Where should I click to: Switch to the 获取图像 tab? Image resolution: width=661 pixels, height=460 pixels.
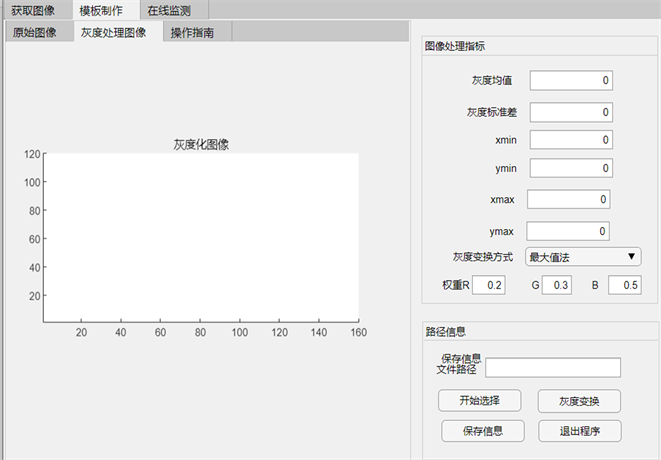point(36,10)
